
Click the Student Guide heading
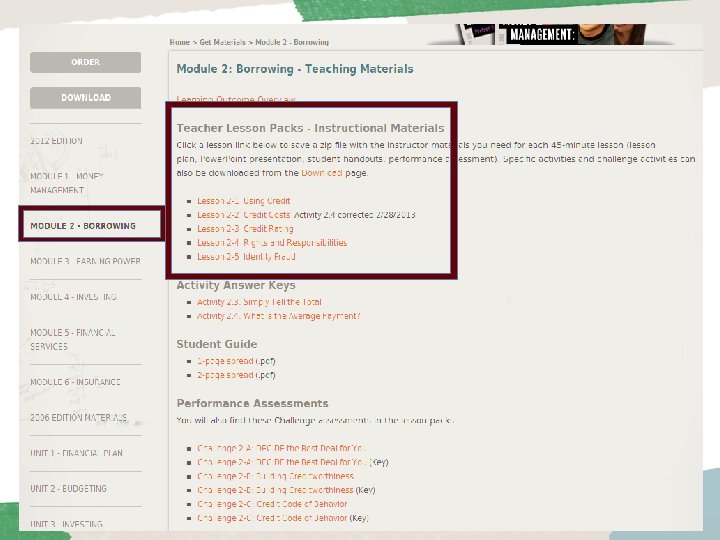pos(217,344)
